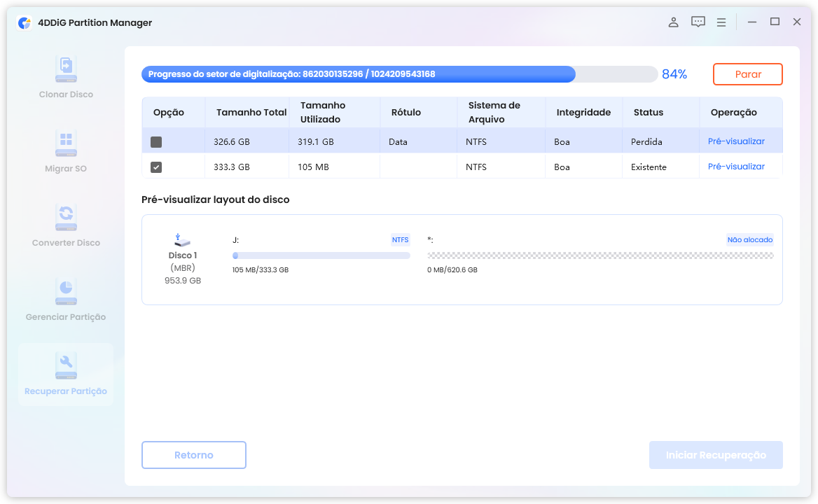Select the unallocated 620.6 GB space bar

[x=600, y=255]
